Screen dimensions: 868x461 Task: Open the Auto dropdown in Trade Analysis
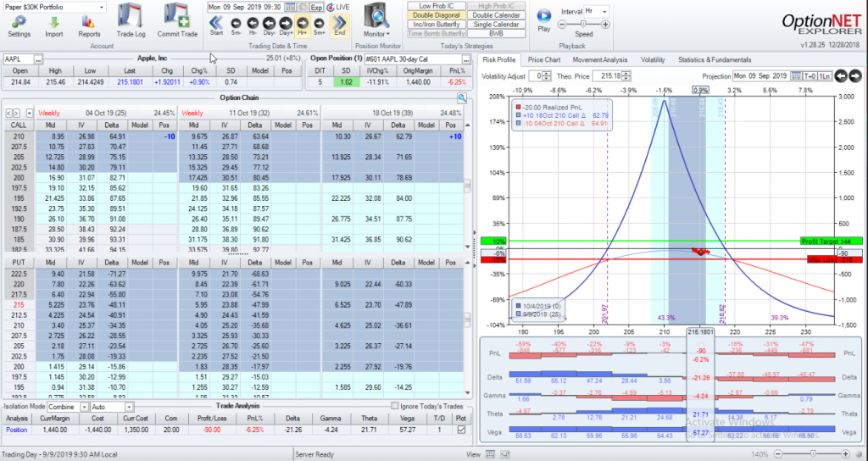point(130,407)
